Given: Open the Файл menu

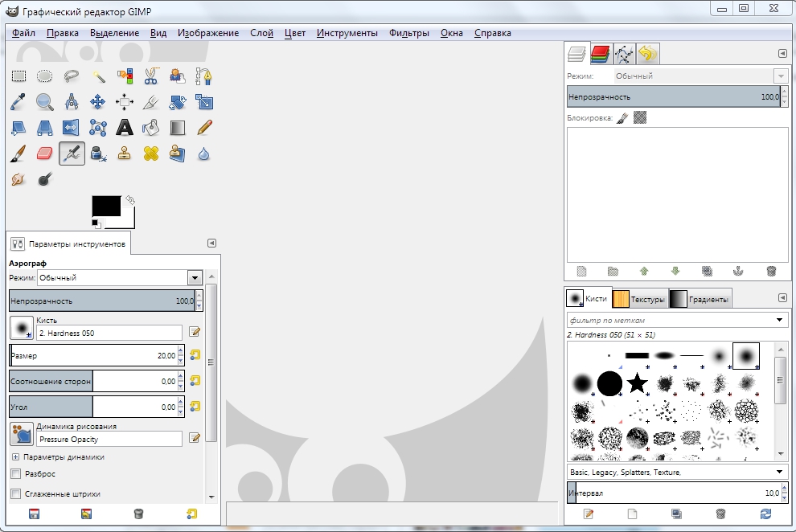Looking at the screenshot, I should click(23, 33).
